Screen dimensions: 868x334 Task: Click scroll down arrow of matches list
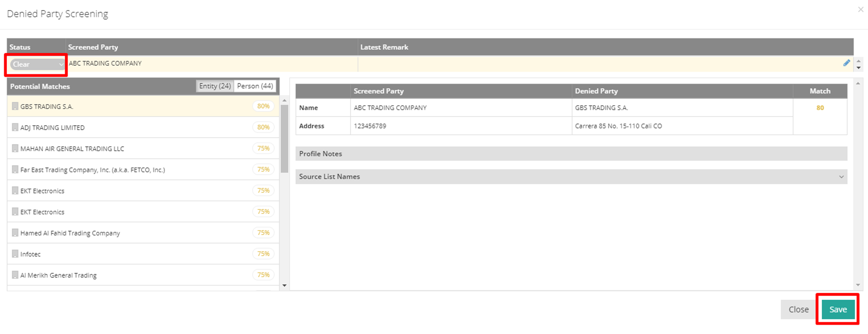pyautogui.click(x=284, y=286)
